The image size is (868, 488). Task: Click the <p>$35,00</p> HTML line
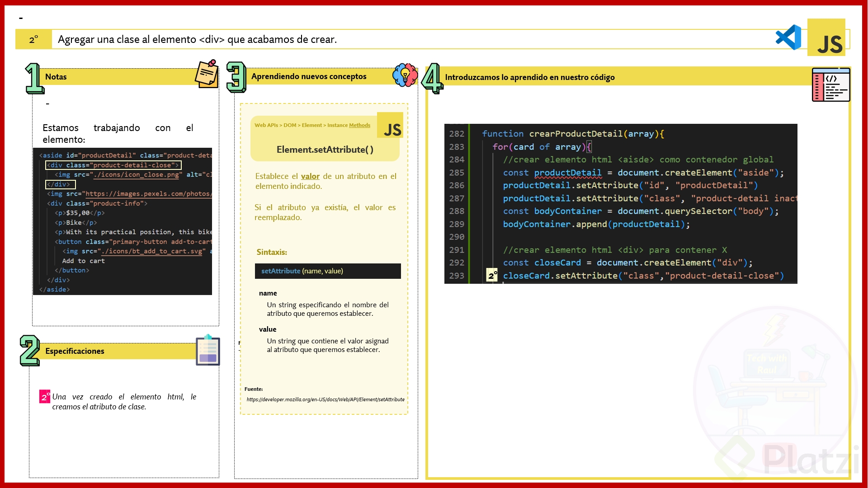click(x=80, y=213)
